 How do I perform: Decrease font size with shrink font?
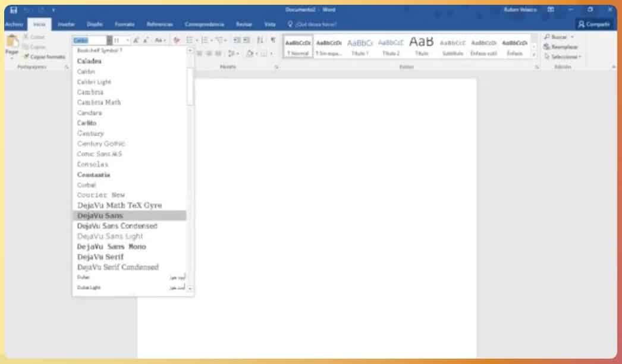146,40
